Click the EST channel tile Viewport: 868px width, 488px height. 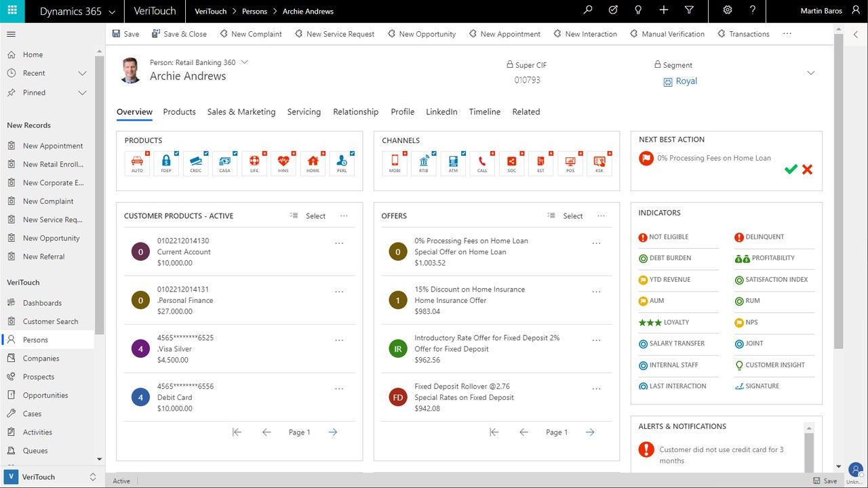point(540,163)
